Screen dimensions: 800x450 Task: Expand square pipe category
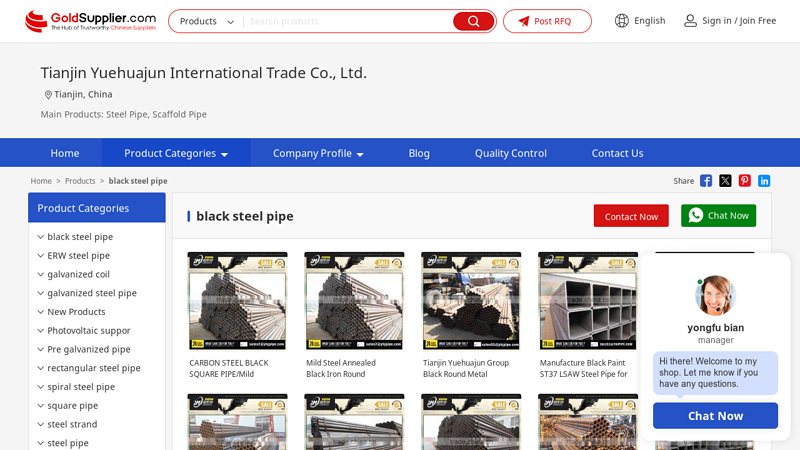click(x=40, y=406)
